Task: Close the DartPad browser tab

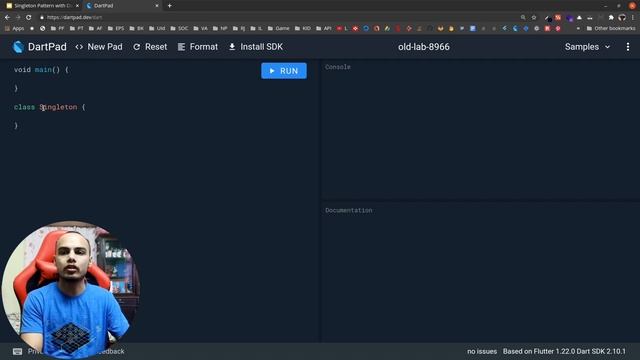Action: coord(157,6)
